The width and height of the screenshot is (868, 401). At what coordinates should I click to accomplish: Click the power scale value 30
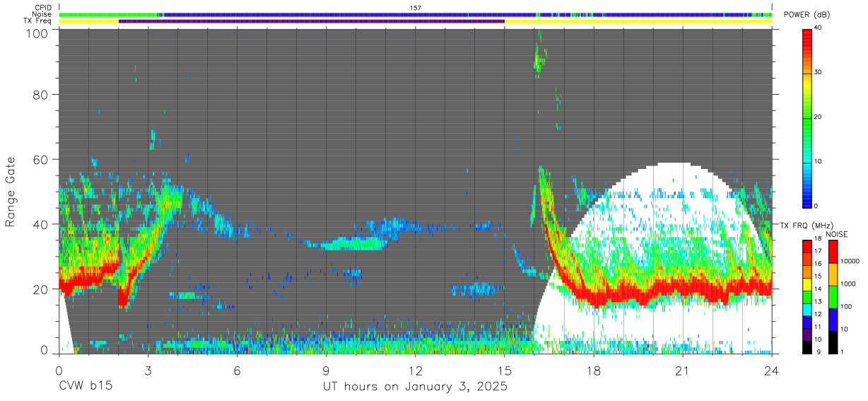(x=819, y=72)
